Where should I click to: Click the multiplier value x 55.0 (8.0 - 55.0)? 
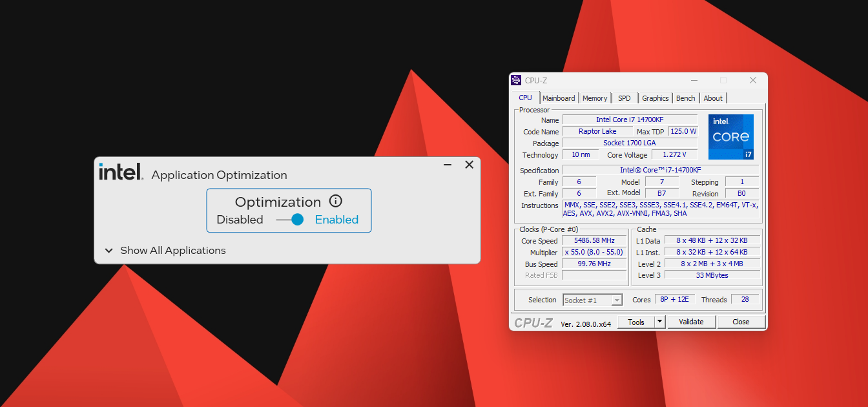coord(594,252)
